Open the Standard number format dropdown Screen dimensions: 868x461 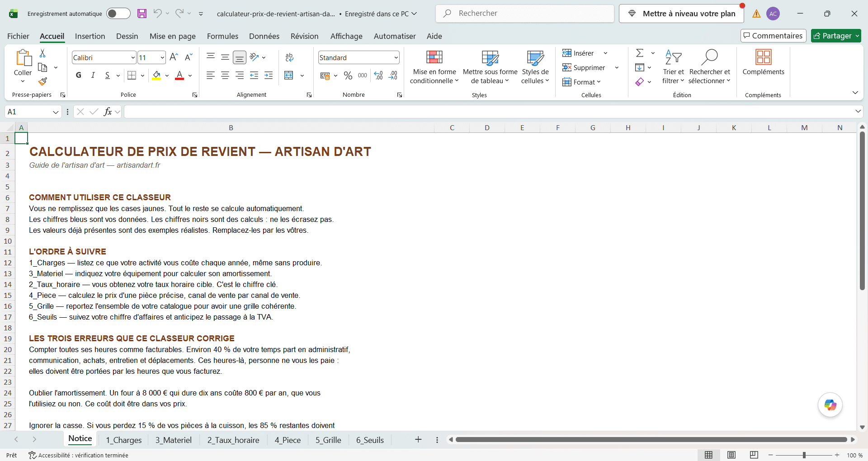click(x=396, y=57)
